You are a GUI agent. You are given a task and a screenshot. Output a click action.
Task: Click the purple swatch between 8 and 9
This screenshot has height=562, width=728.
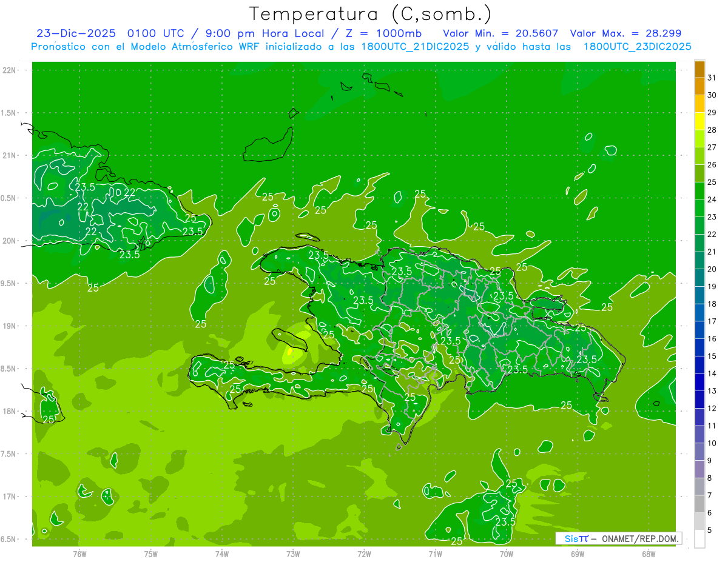(699, 469)
